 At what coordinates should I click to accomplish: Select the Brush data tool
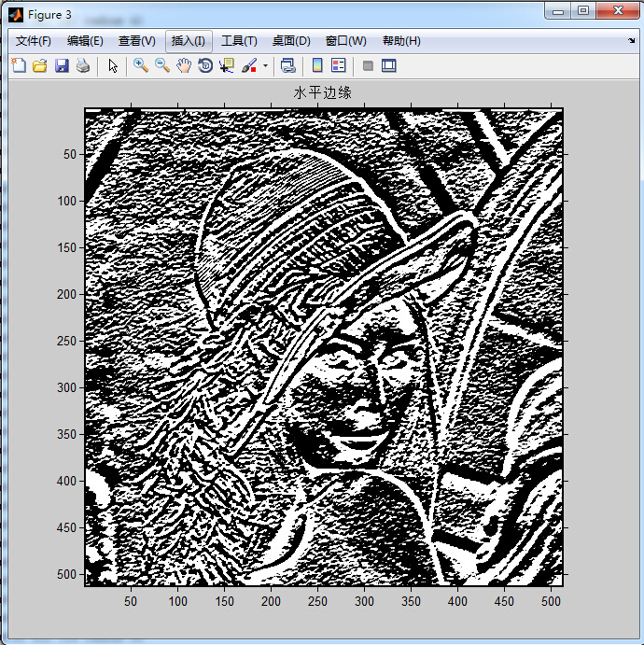point(249,65)
